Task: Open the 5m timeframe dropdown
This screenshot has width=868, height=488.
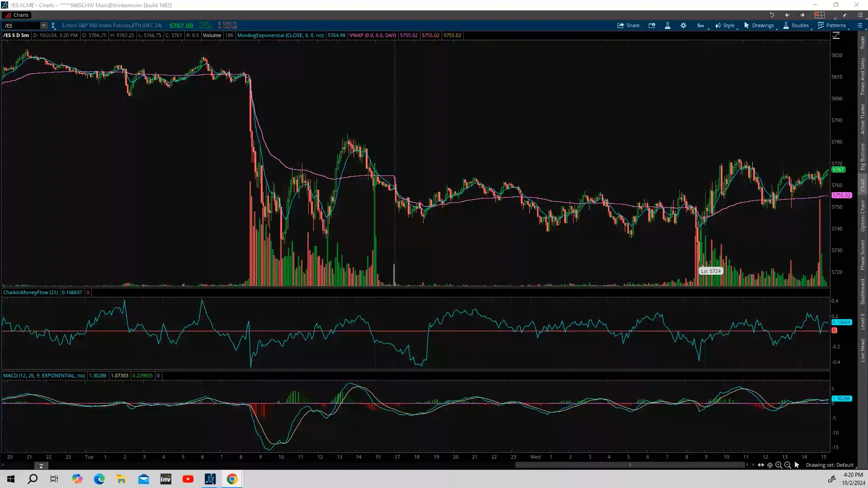Action: [x=700, y=25]
